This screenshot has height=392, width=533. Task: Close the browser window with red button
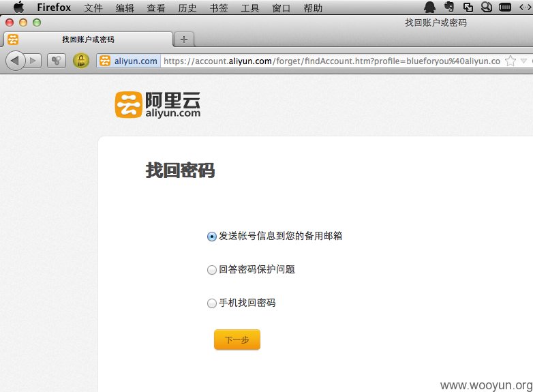[x=10, y=22]
